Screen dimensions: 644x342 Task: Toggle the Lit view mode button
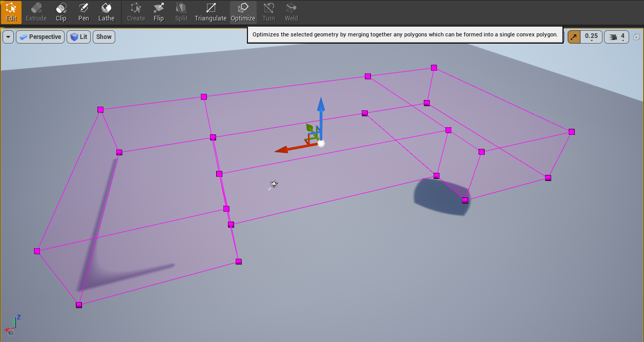[78, 36]
